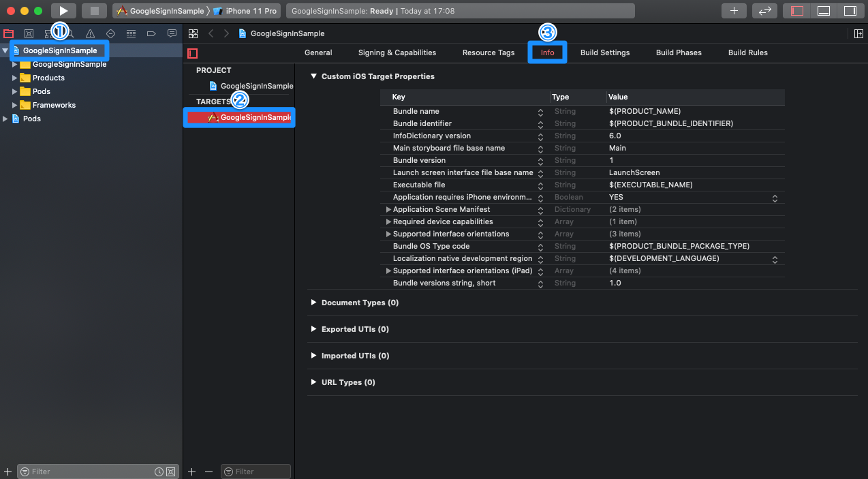Add file using navigator plus button
Screen dimensions: 868x479
pos(7,472)
